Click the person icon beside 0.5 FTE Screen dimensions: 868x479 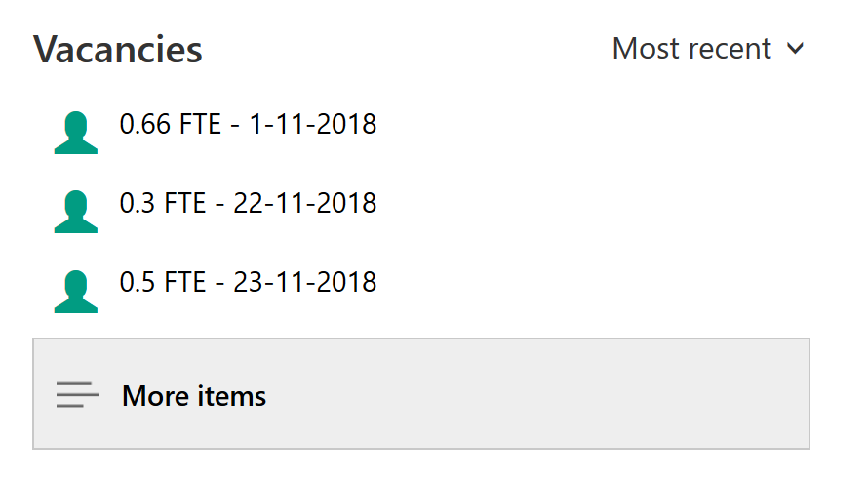(x=76, y=292)
